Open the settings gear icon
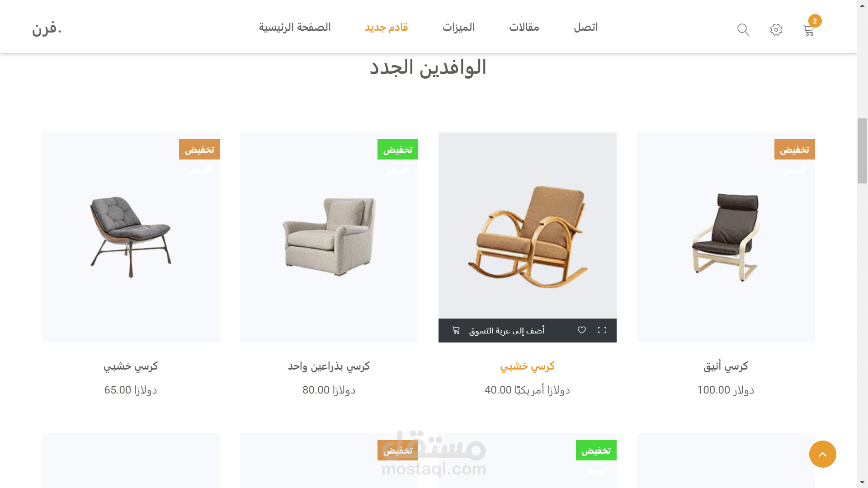The height and width of the screenshot is (488, 868). point(776,30)
